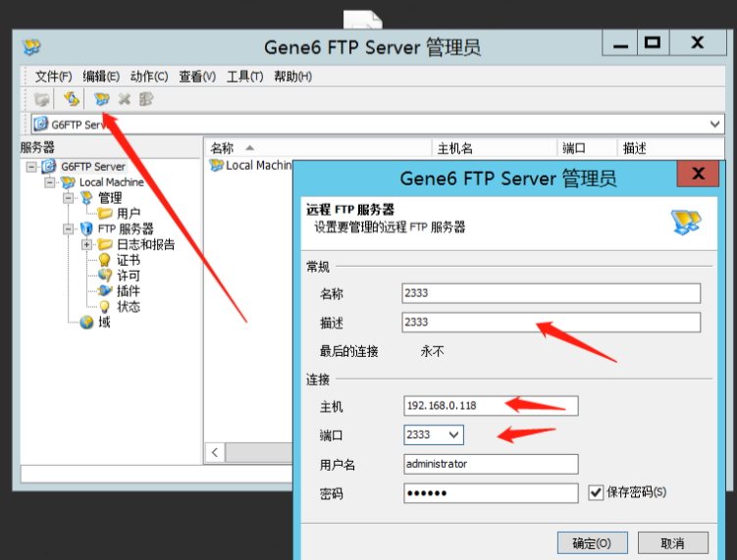Screen dimensions: 737x560
Task: Expand the 日志和报告 tree node
Action: click(x=87, y=244)
